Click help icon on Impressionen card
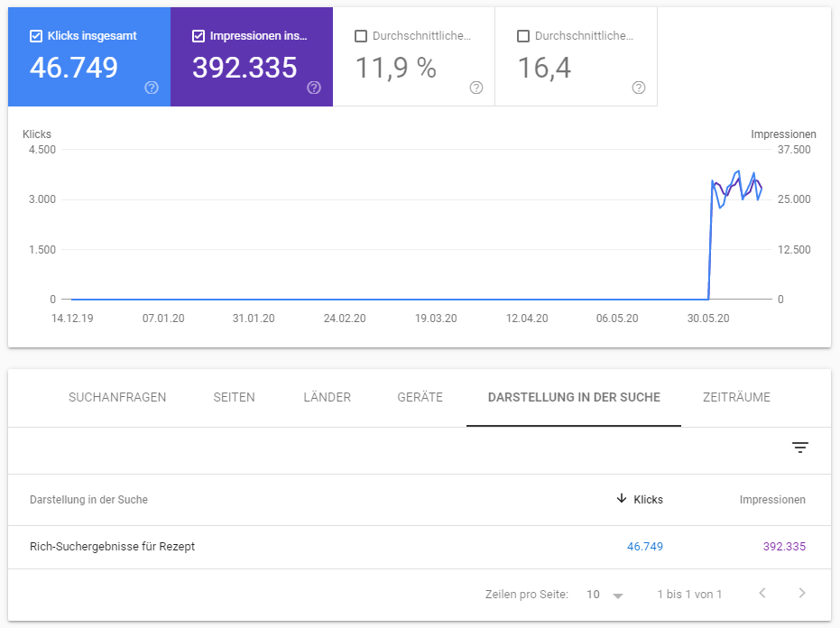 [314, 88]
